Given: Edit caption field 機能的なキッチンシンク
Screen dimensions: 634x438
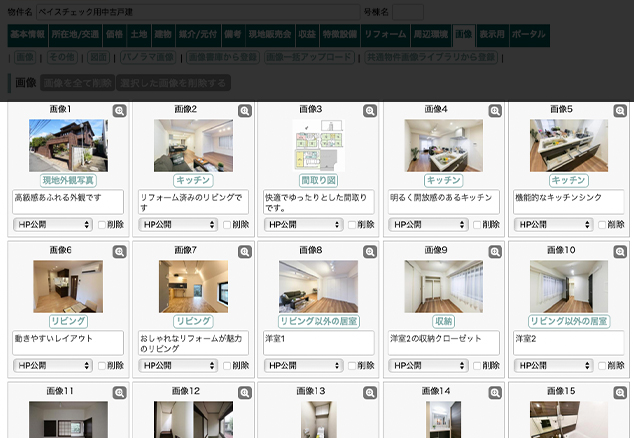Looking at the screenshot, I should tap(568, 202).
